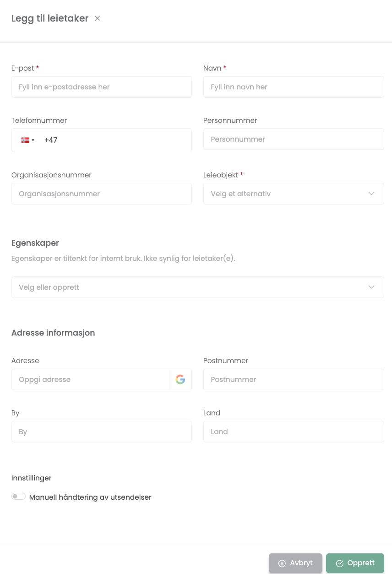The height and width of the screenshot is (574, 392).
Task: Click the checkmark icon on Opprett
Action: 340,563
